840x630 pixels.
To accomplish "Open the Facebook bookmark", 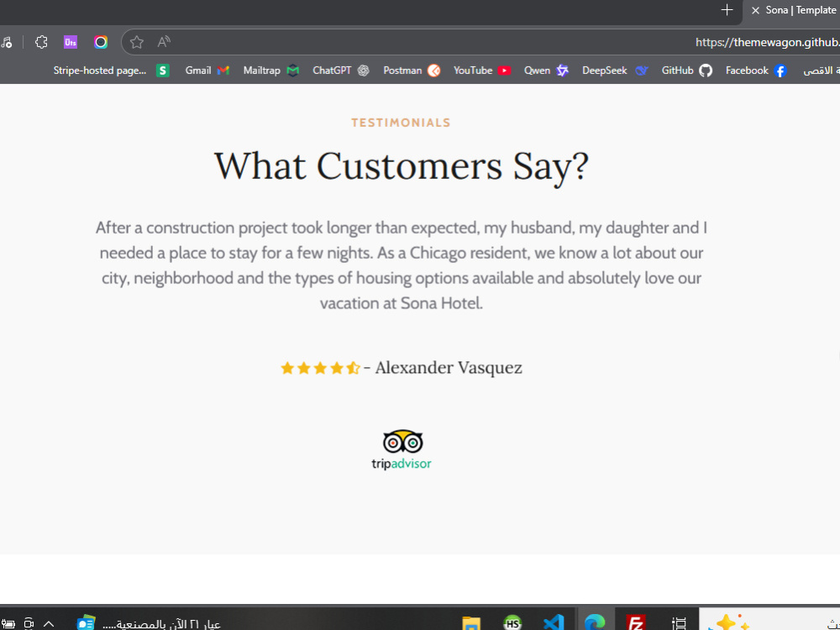I will [756, 71].
